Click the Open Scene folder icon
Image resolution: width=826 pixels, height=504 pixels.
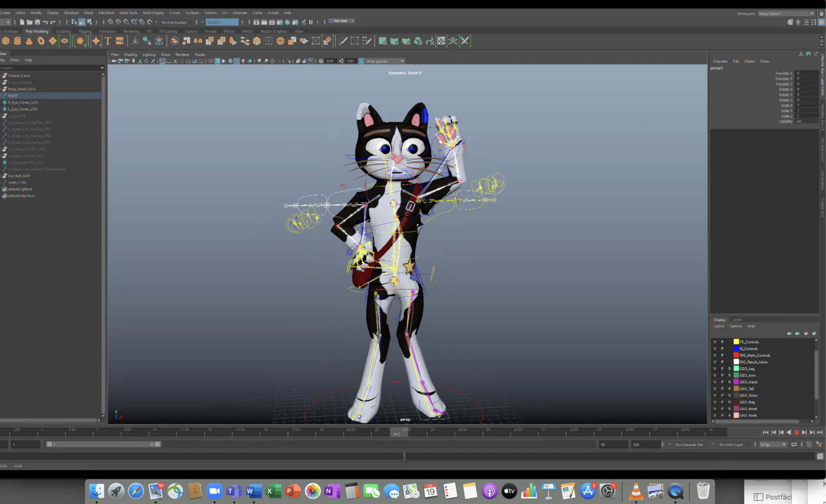coord(29,22)
